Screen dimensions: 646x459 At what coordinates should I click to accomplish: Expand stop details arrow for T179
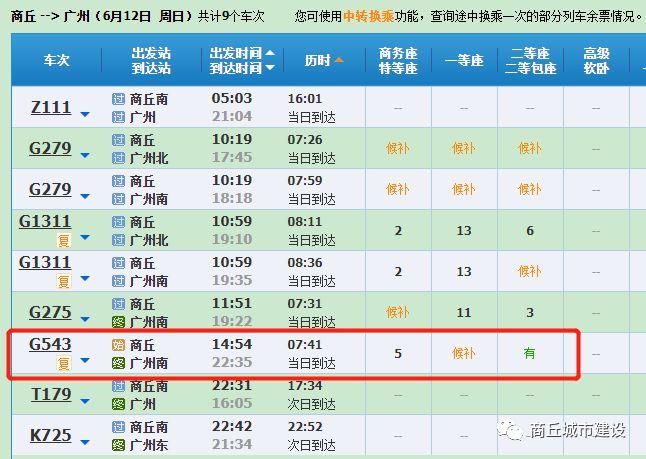[x=85, y=401]
